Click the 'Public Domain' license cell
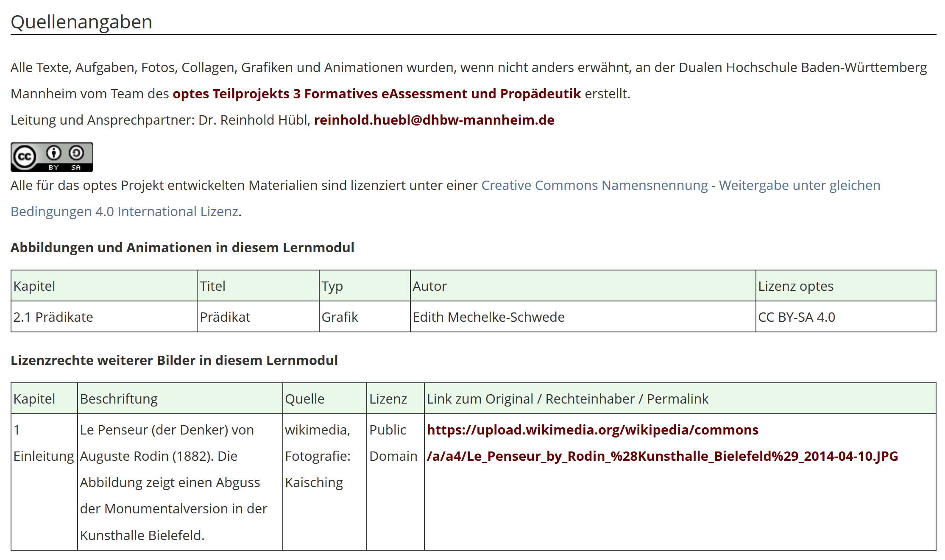Viewport: 945px width, 560px height. pos(393,443)
